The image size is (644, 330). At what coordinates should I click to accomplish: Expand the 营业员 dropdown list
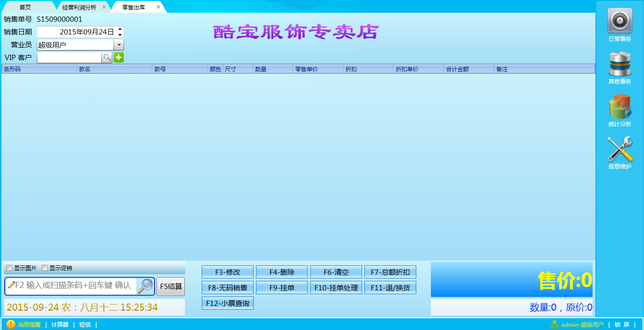click(119, 45)
